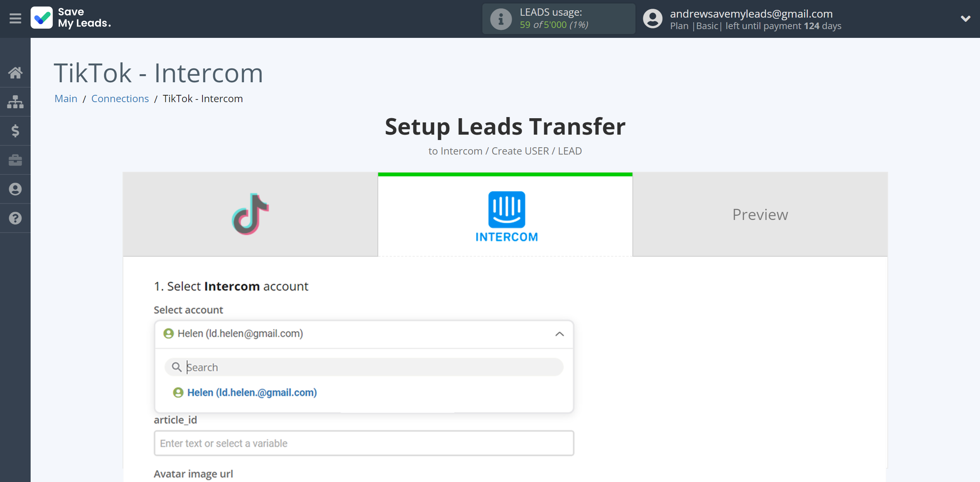The height and width of the screenshot is (482, 980).
Task: Collapse the Helen account dropdown
Action: pos(559,333)
